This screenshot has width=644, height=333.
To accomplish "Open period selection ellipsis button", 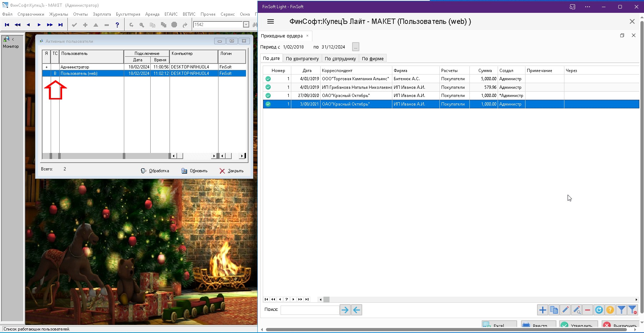I will point(356,47).
